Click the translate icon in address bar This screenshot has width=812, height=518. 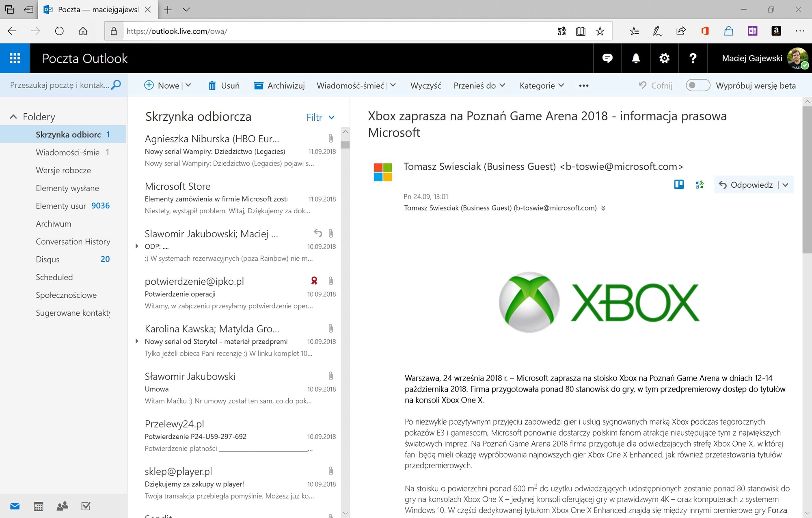[562, 31]
